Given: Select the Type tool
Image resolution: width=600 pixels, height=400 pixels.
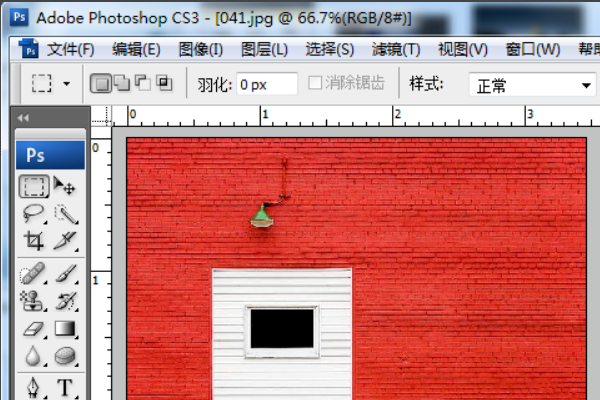Looking at the screenshot, I should point(65,387).
